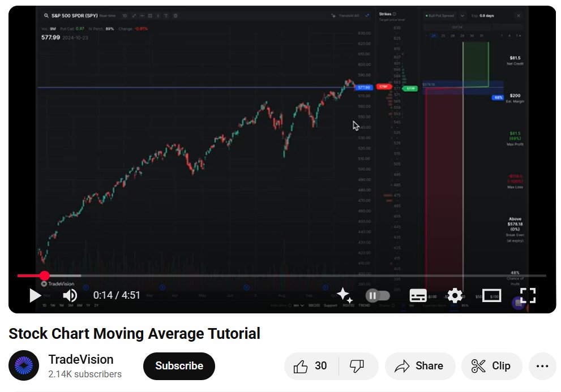Switch to theater mode
This screenshot has height=392, width=561.
pos(491,296)
